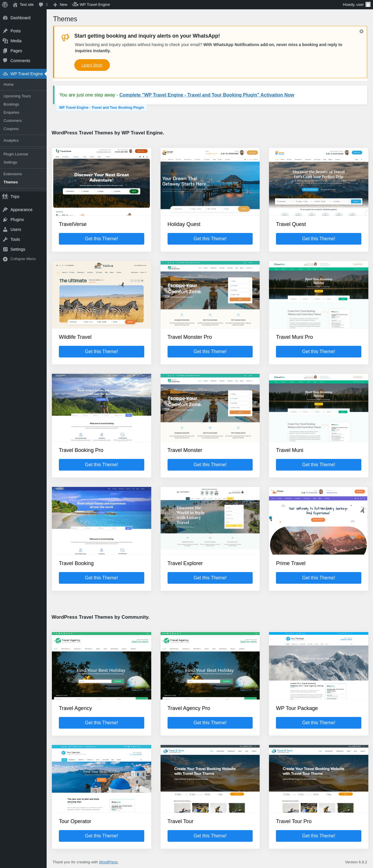
Task: Dismiss the WhatsApp notice with close icon
Action: tap(361, 31)
